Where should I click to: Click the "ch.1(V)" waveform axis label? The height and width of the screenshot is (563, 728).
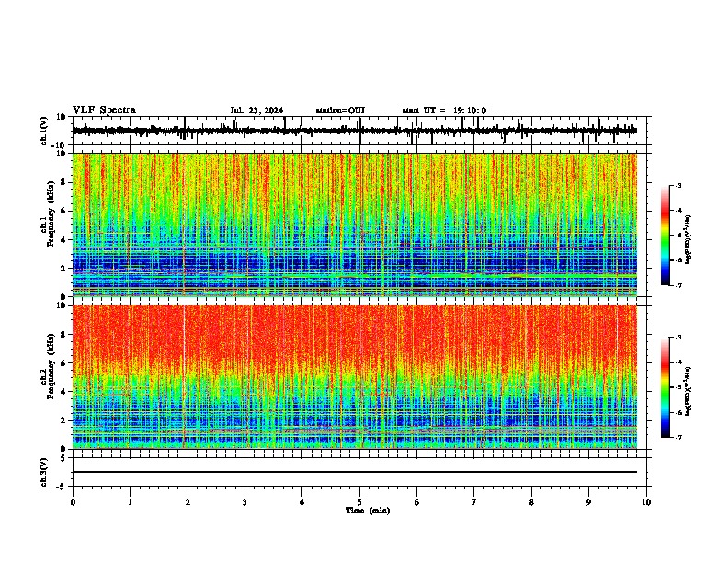tap(44, 131)
